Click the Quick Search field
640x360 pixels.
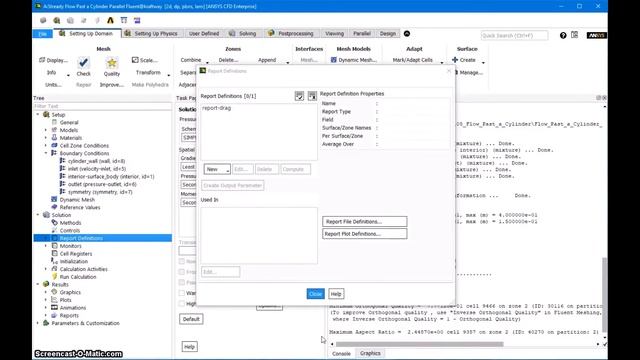(514, 36)
